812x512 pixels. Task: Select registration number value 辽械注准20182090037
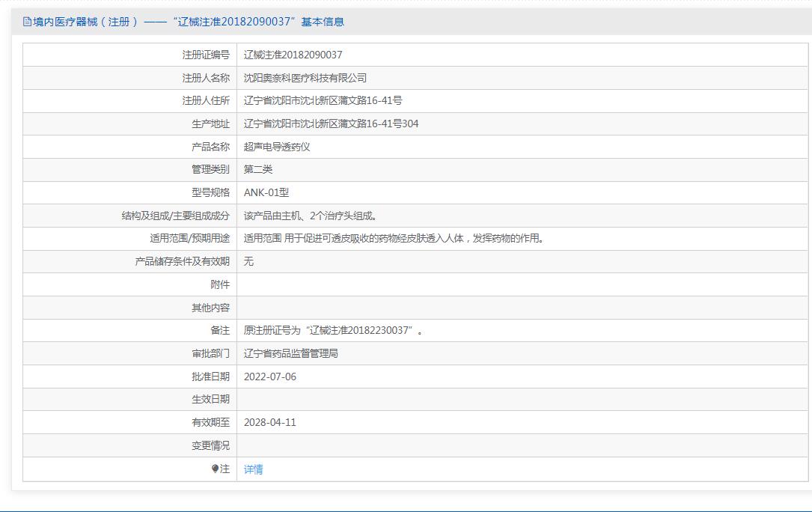(x=293, y=55)
